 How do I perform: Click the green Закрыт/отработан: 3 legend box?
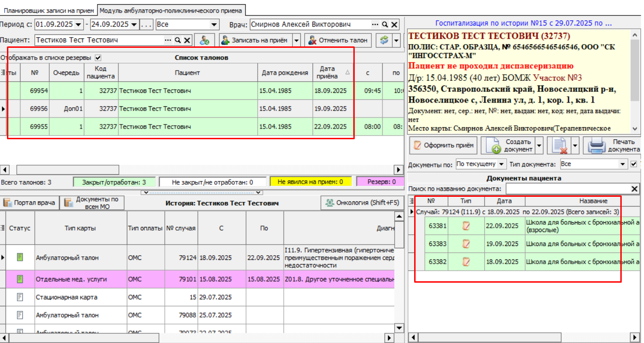[x=114, y=182]
